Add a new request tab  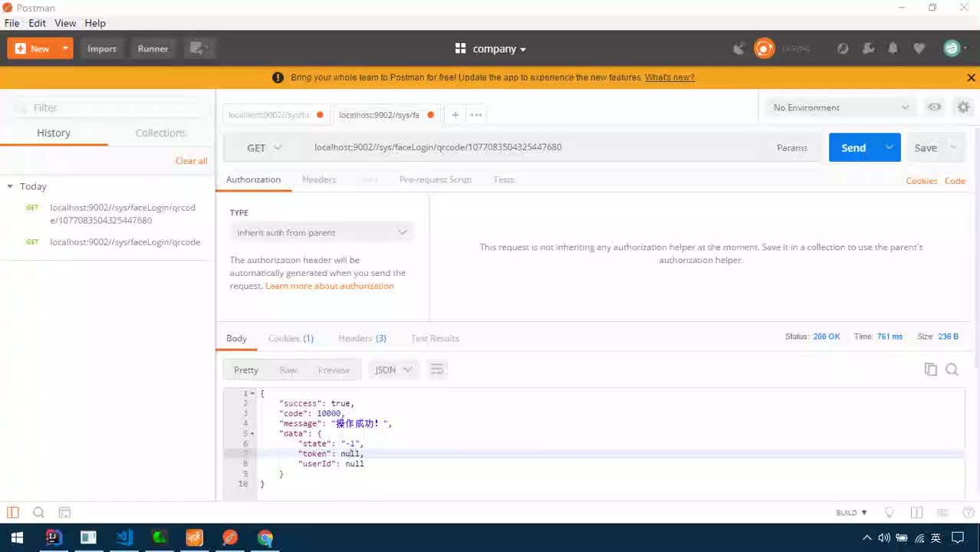pyautogui.click(x=455, y=115)
